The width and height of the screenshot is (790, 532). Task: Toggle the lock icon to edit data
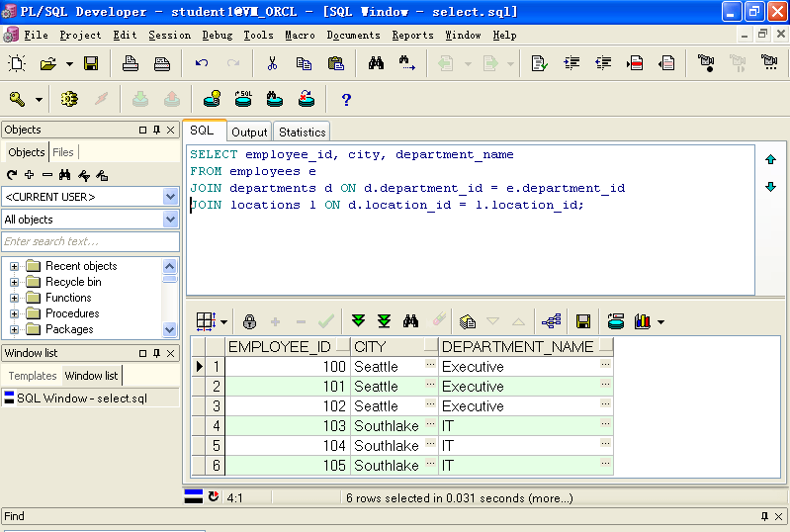coord(249,321)
